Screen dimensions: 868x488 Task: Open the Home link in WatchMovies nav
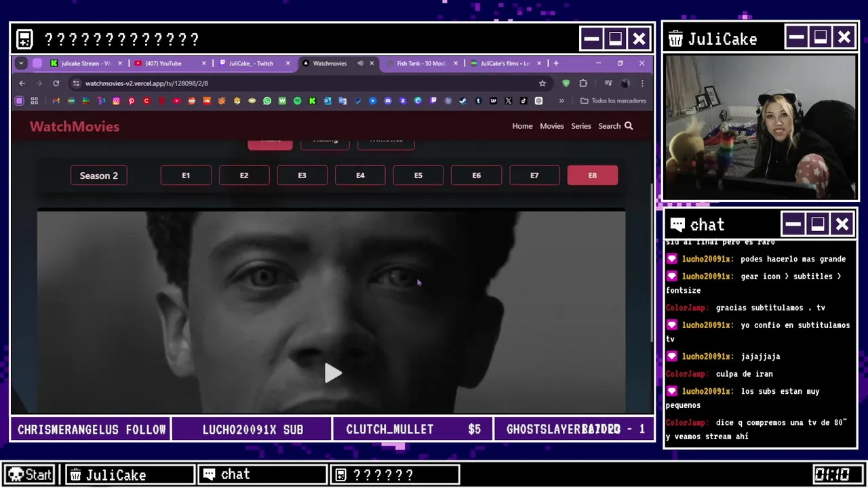click(x=522, y=126)
